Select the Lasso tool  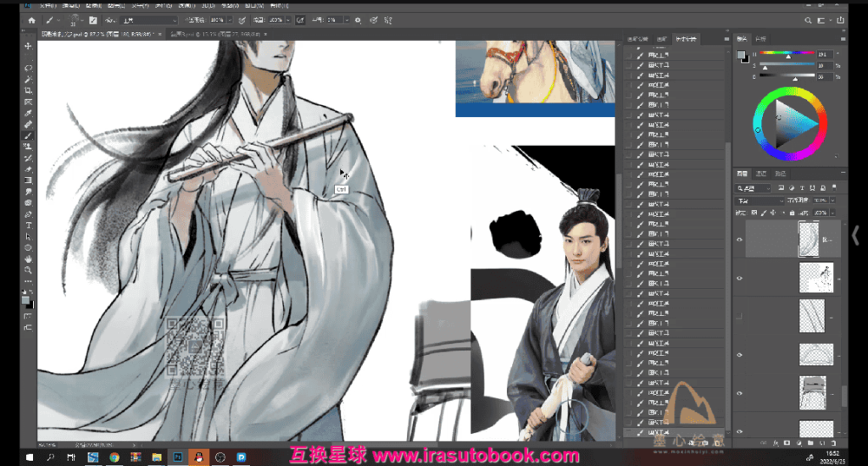coord(28,69)
